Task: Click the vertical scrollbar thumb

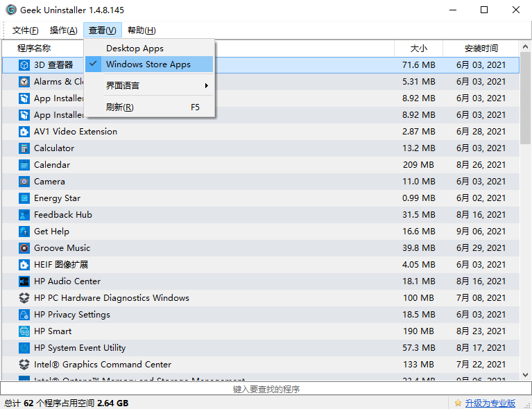Action: (x=525, y=98)
